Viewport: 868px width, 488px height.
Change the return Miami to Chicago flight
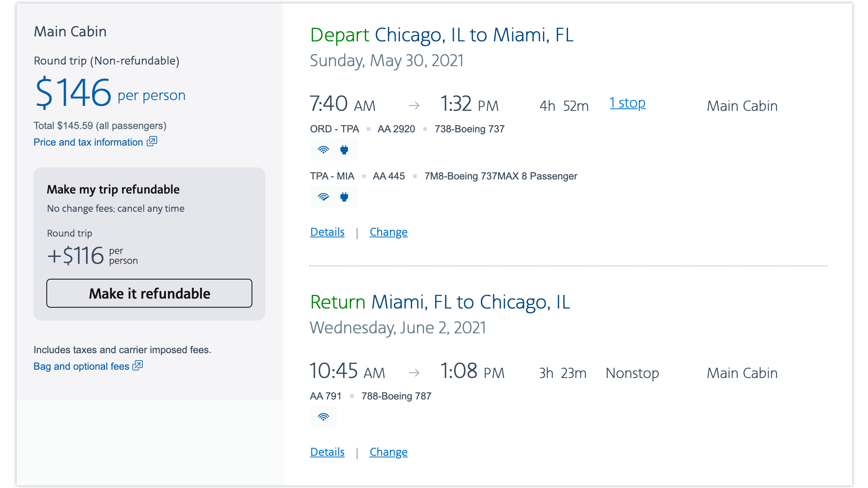pos(388,452)
